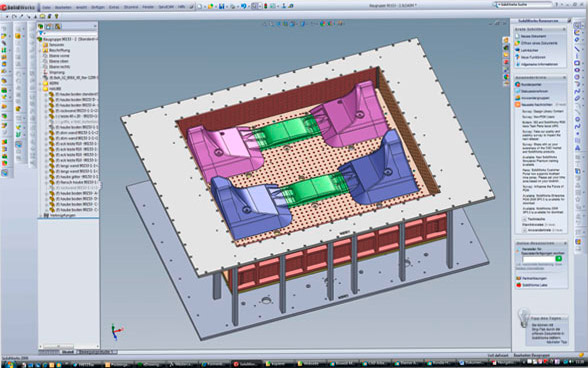Open the dropdown arrow beside the New document icon

coord(205,7)
